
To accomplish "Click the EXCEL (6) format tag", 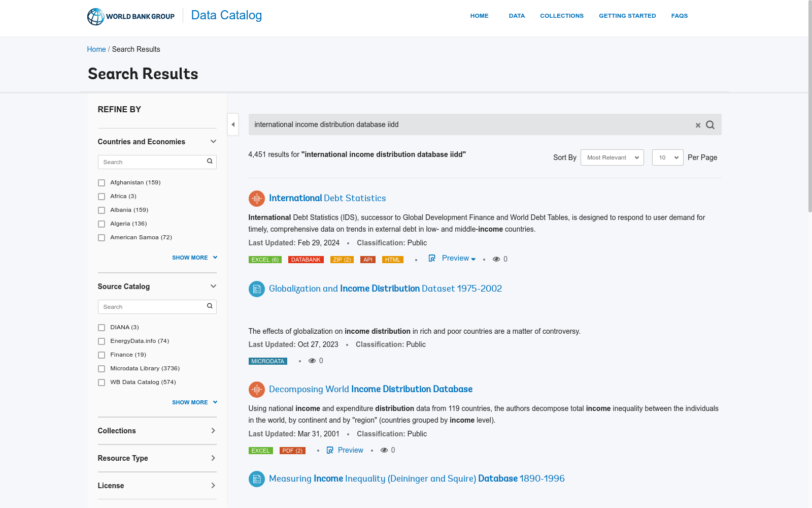I will click(265, 260).
